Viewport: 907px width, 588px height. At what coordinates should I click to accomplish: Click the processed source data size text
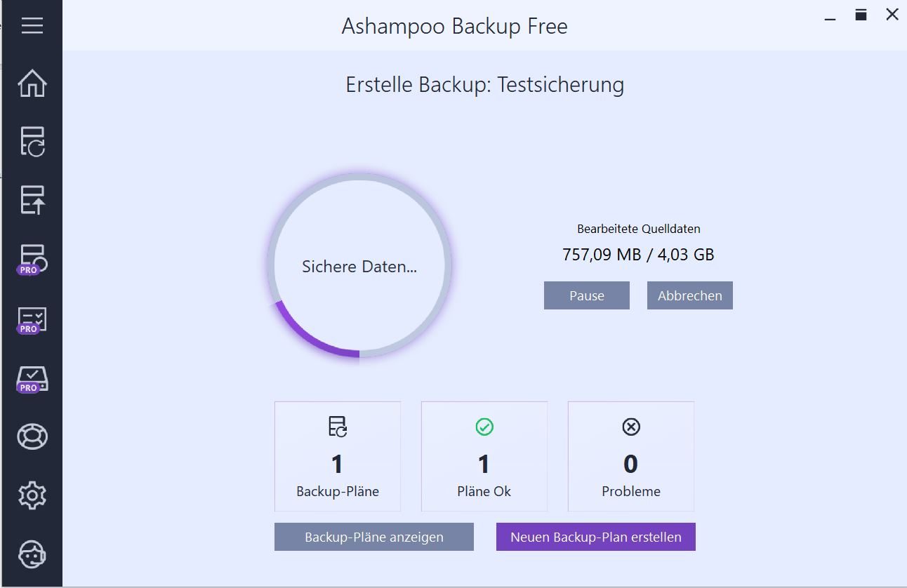click(x=638, y=255)
